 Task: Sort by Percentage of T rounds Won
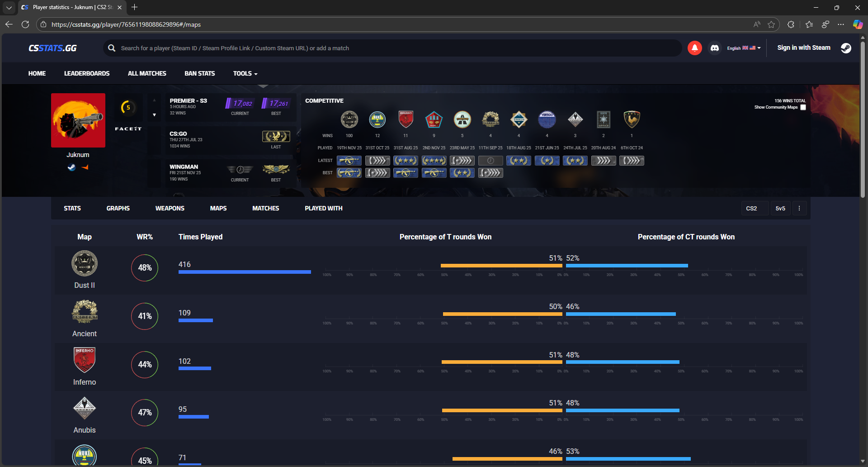(446, 237)
